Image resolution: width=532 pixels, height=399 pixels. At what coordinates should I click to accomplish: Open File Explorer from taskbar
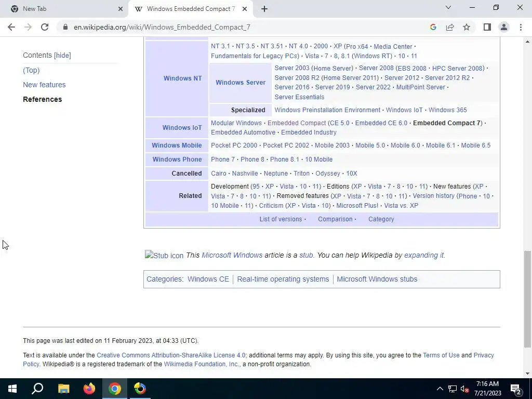(63, 389)
